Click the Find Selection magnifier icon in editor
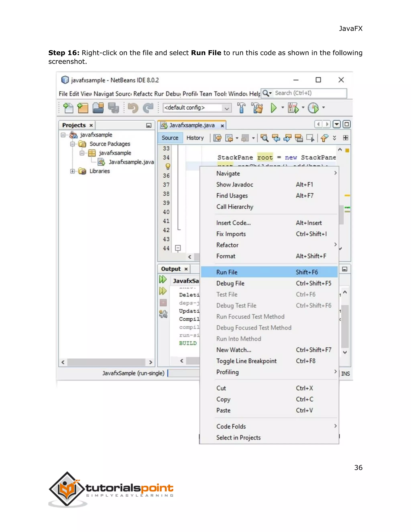The width and height of the screenshot is (411, 532). 264,138
